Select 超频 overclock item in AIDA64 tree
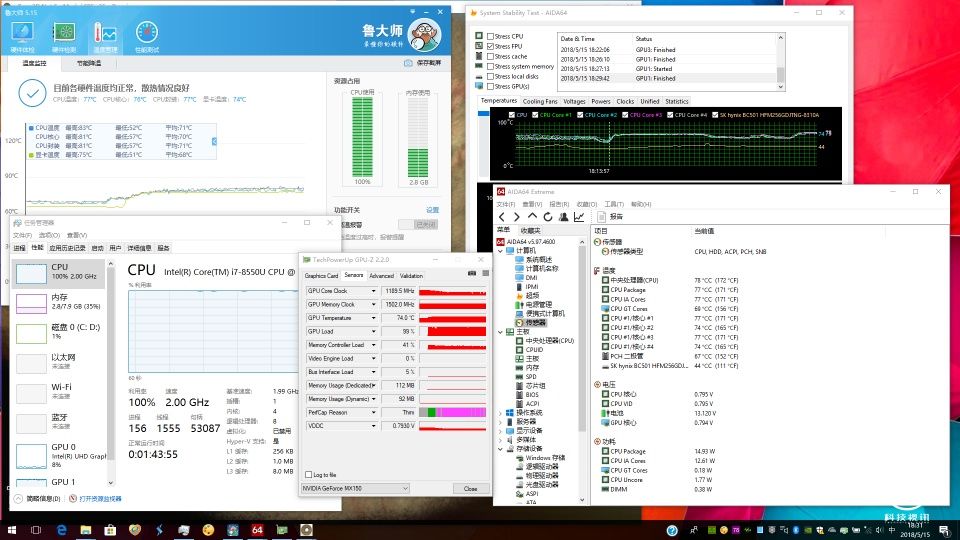Image resolution: width=960 pixels, height=540 pixels. tap(527, 296)
